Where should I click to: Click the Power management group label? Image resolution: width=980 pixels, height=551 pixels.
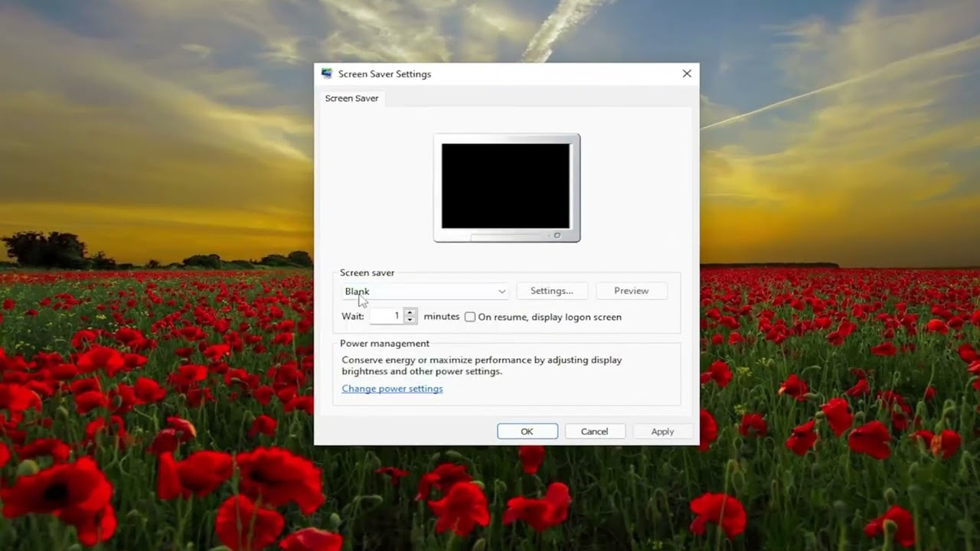click(384, 344)
